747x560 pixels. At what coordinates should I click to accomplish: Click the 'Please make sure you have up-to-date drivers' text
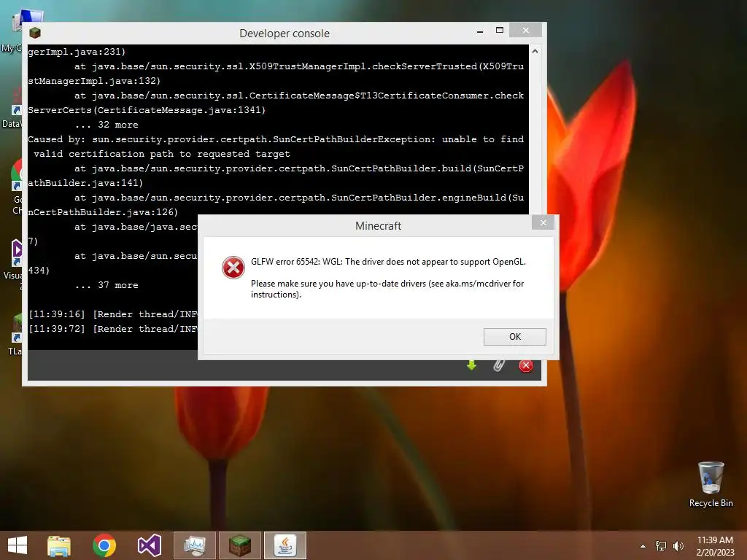[387, 289]
